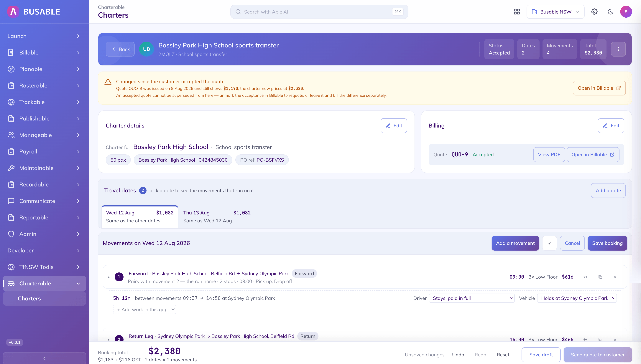The image size is (641, 364).
Task: Open 'Add work in this gap' dropdown
Action: [145, 310]
